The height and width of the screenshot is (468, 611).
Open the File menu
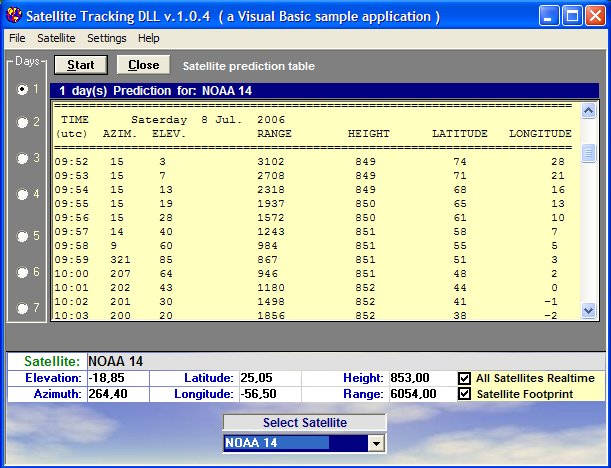pyautogui.click(x=17, y=38)
